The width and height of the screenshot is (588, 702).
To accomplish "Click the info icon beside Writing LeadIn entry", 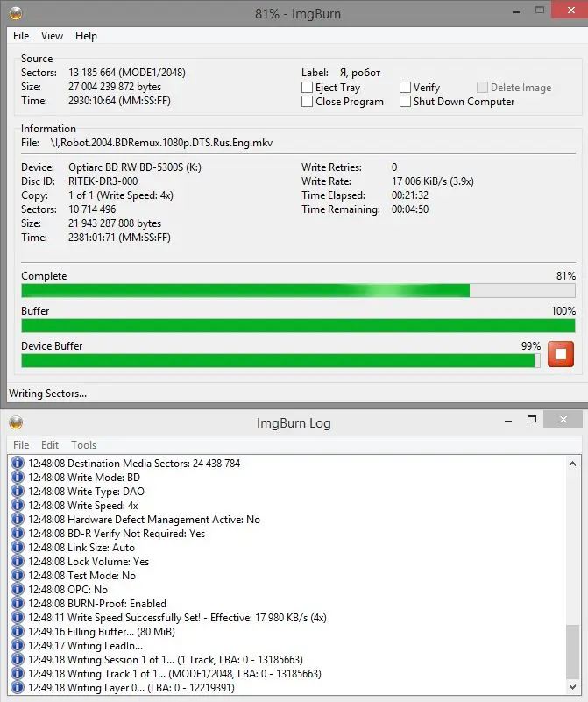I will point(17,646).
